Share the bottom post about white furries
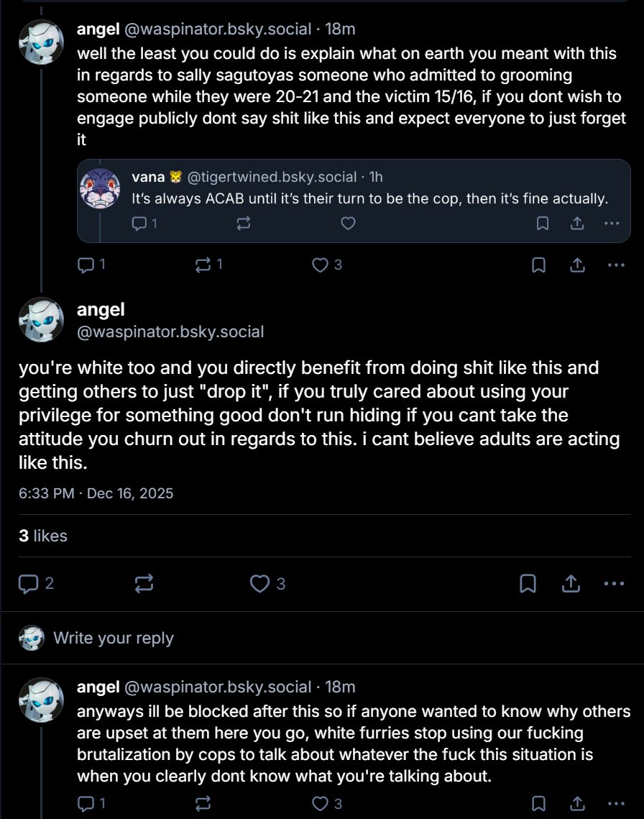Screen dimensions: 644x819 pos(576,803)
